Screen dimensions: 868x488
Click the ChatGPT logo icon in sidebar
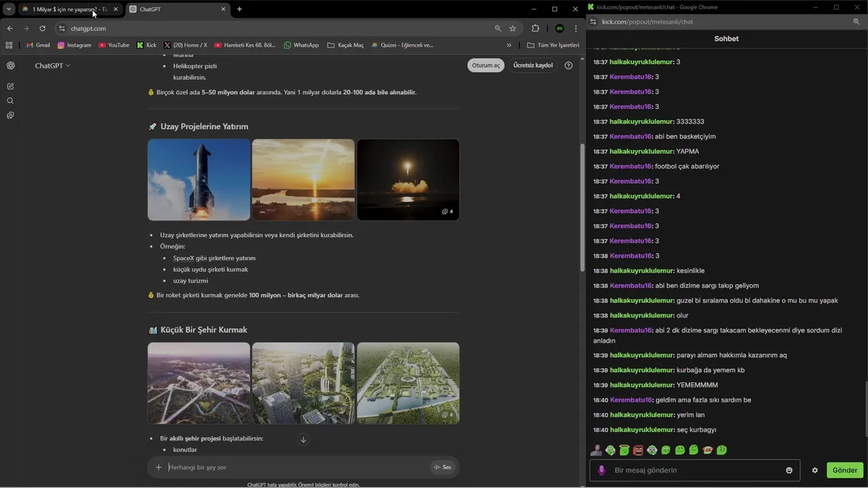tap(10, 66)
